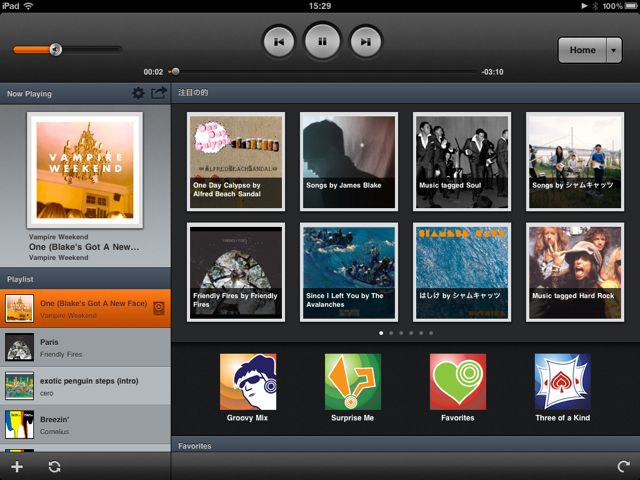640x480 pixels.
Task: Click speaker icon on the playing track
Action: (x=159, y=308)
